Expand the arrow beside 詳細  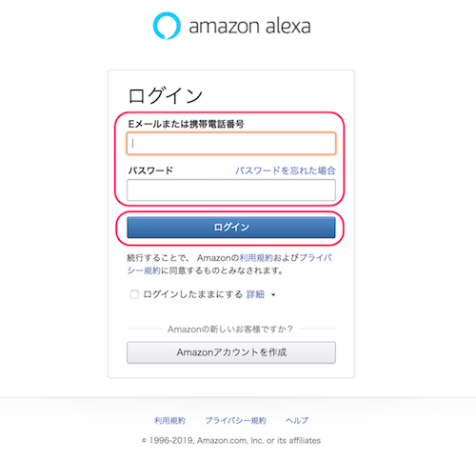273,295
